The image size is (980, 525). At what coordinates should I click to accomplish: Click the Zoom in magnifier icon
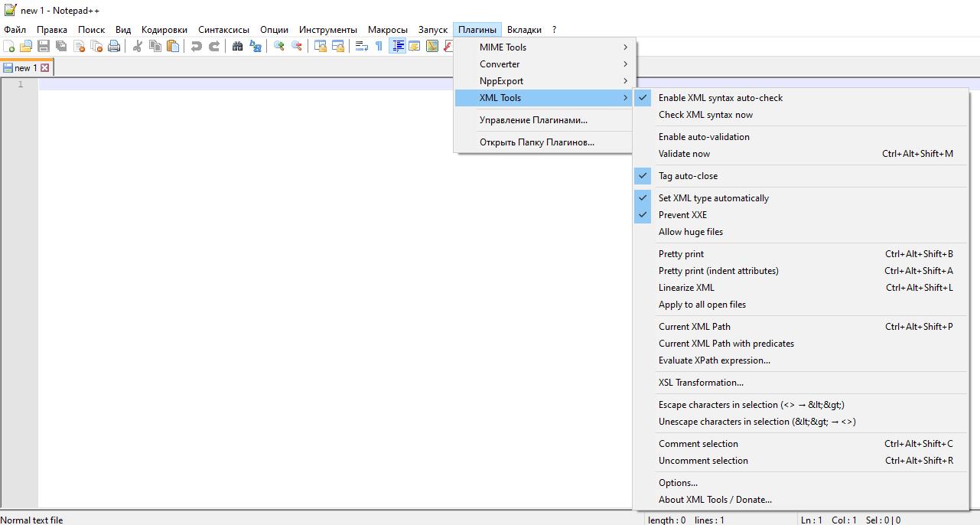point(279,47)
